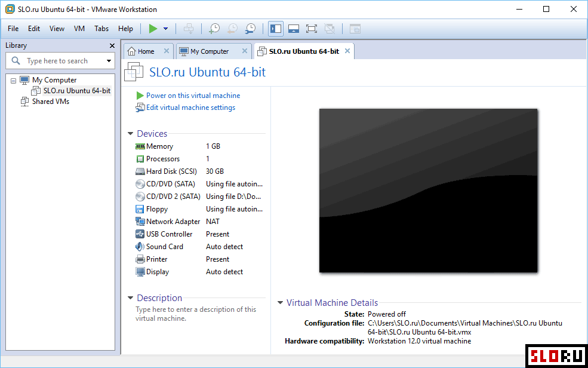
Task: Click the large VM icon beside title
Action: coord(134,72)
